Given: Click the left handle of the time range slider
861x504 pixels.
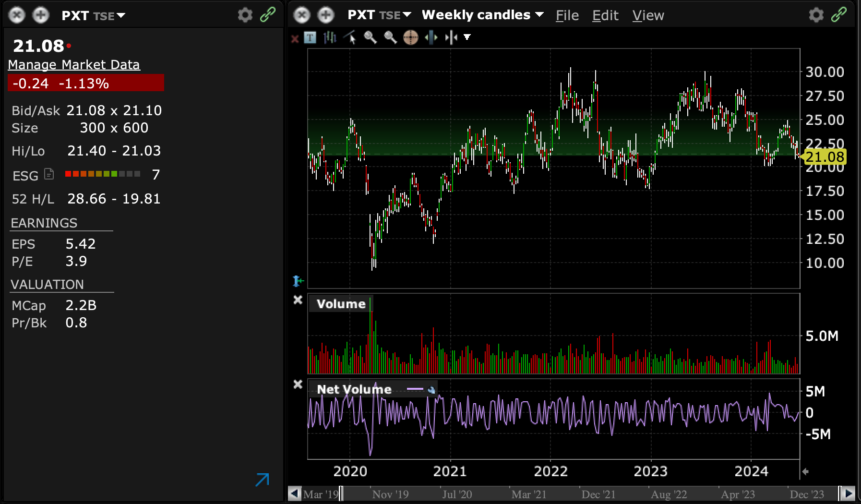Looking at the screenshot, I should pyautogui.click(x=341, y=493).
